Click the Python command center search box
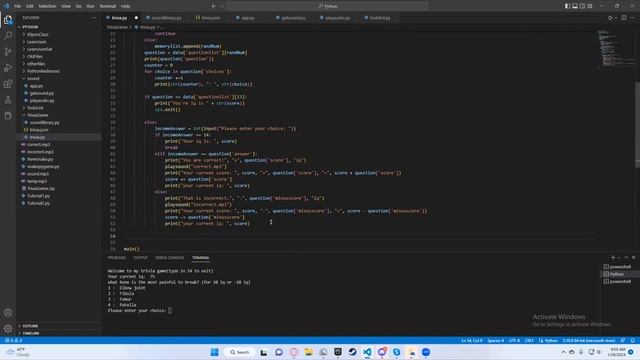640x360 pixels. pos(327,6)
